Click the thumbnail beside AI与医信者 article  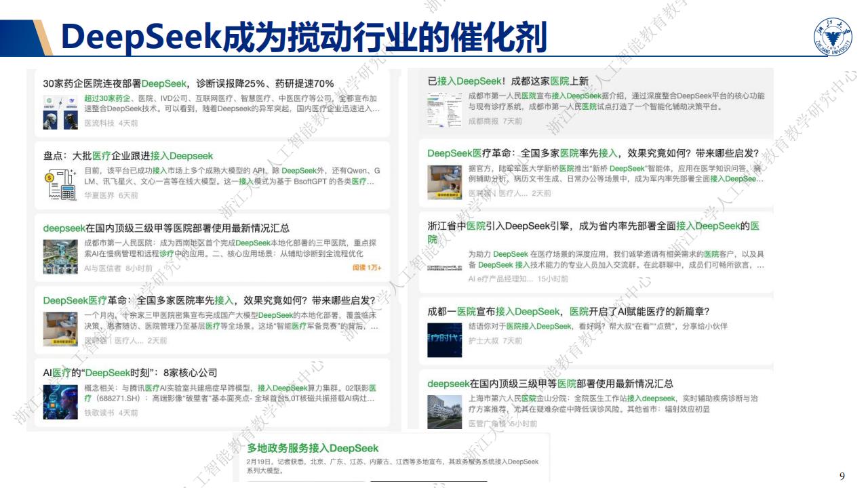pos(60,257)
